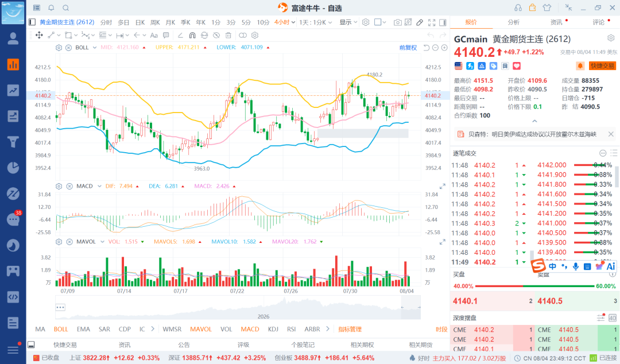Viewport: 620px width, 364px height.
Task: Enter fullscreen chart mode icon
Action: (431, 22)
